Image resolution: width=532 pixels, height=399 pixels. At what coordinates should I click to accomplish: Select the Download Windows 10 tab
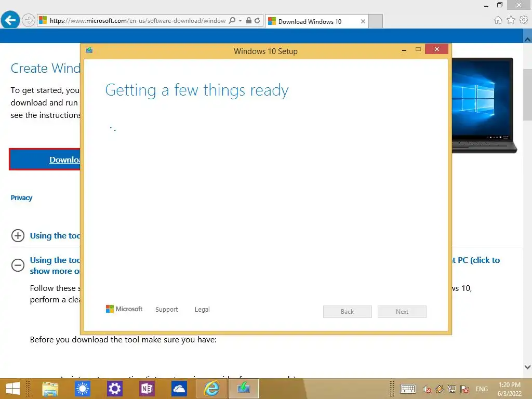[x=316, y=21]
